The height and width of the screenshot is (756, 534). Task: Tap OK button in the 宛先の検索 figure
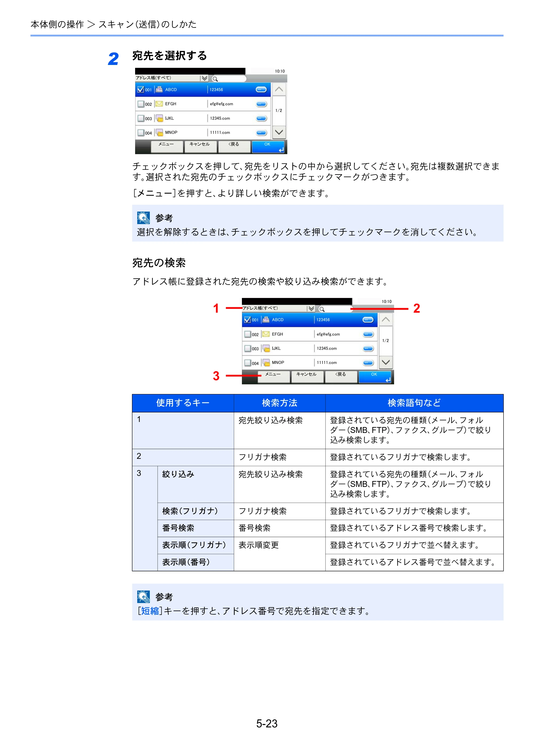pyautogui.click(x=375, y=377)
